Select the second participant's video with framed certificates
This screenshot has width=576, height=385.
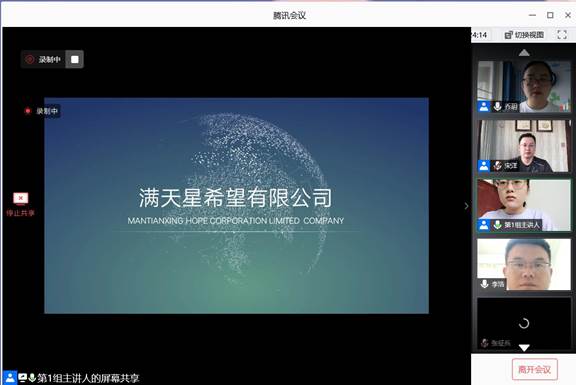(x=524, y=146)
